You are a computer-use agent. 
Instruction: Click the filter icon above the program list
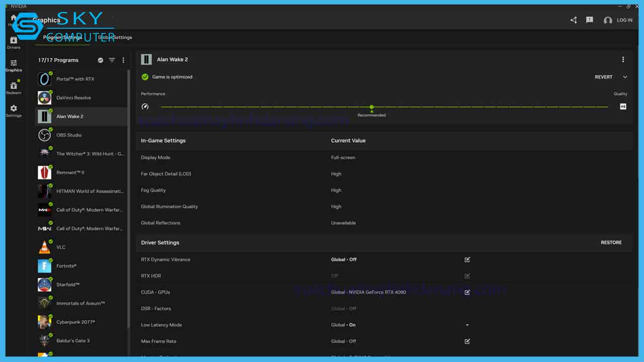click(x=112, y=60)
